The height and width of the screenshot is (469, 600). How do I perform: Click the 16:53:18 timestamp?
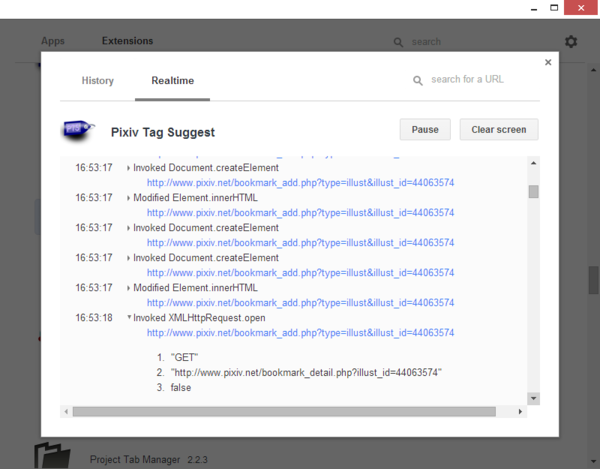(94, 318)
